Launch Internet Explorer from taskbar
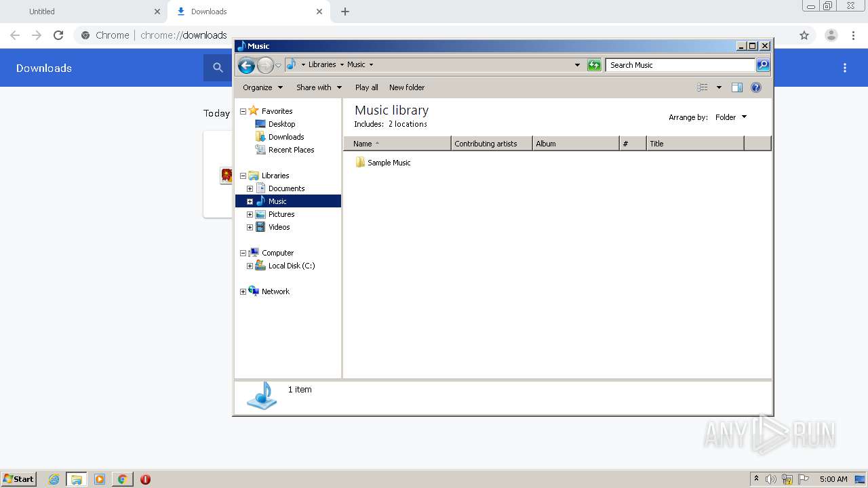 pyautogui.click(x=54, y=479)
